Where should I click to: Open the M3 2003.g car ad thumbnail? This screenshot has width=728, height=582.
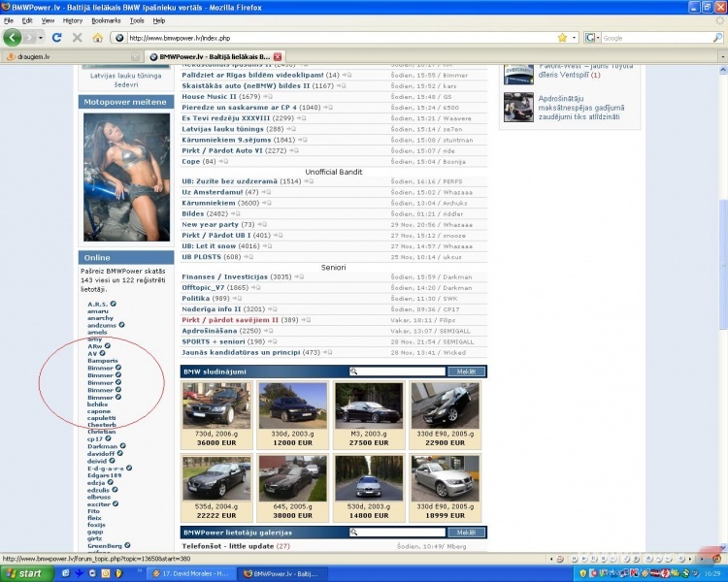pyautogui.click(x=369, y=405)
